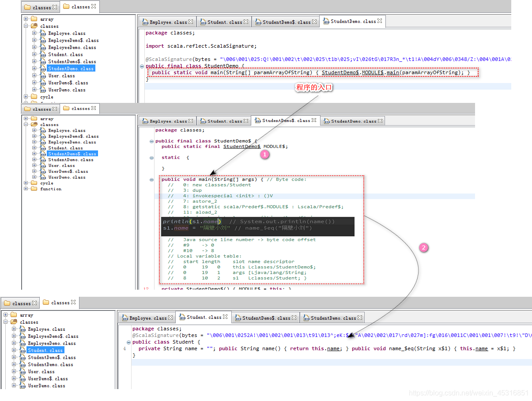The height and width of the screenshot is (401, 532).
Task: Select StudentDemo.class in bottom window tree
Action: point(50,364)
